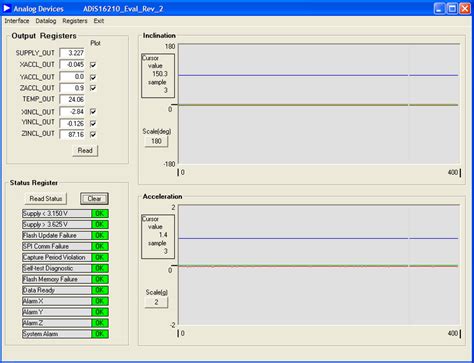
Task: Toggle the XINCL_OUT plot checkbox
Action: [93, 111]
